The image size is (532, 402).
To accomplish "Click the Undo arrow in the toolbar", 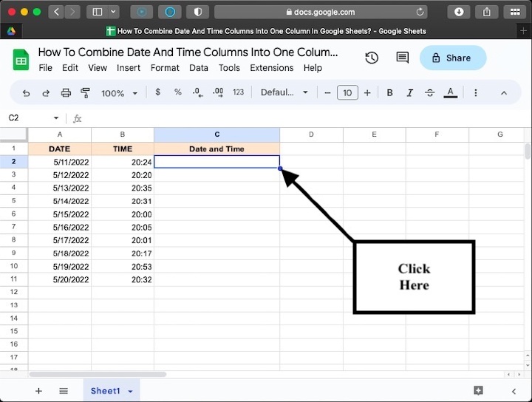I will [x=26, y=93].
